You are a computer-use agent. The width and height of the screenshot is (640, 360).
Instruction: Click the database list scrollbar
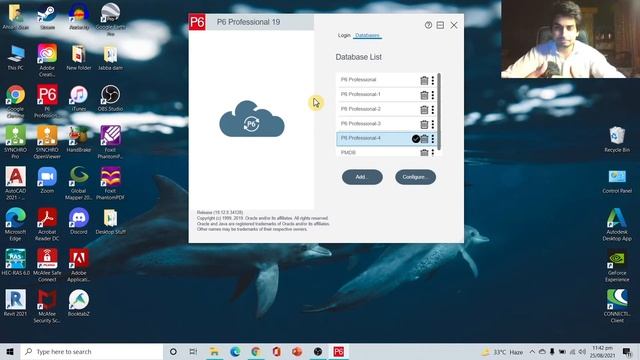pyautogui.click(x=439, y=111)
